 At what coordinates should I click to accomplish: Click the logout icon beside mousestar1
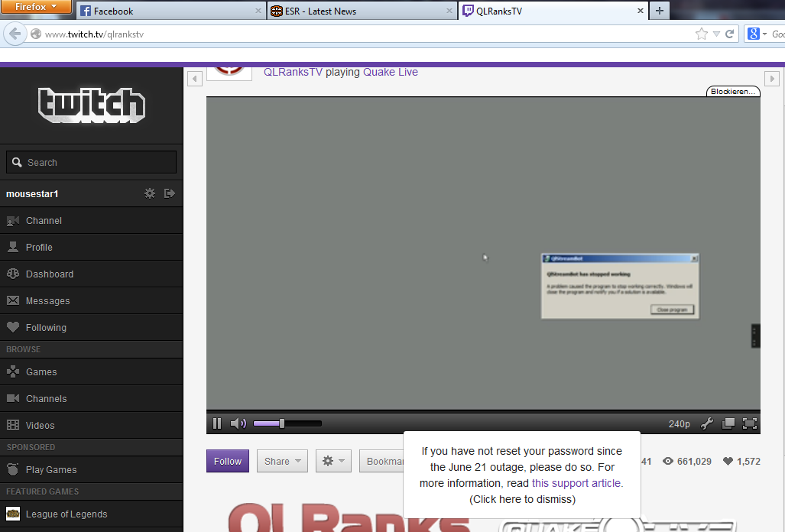tap(170, 193)
